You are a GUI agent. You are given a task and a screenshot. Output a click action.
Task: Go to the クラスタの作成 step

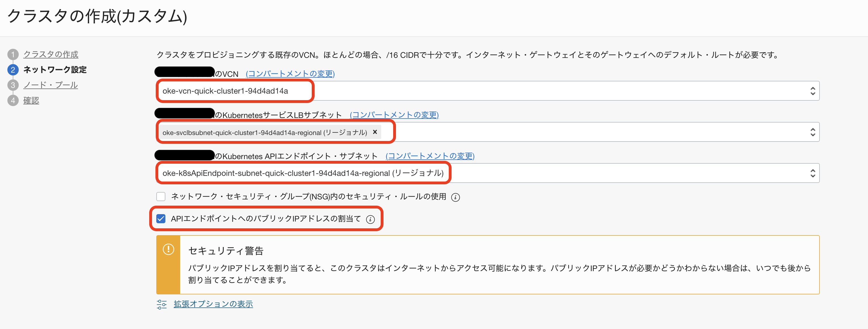coord(50,54)
